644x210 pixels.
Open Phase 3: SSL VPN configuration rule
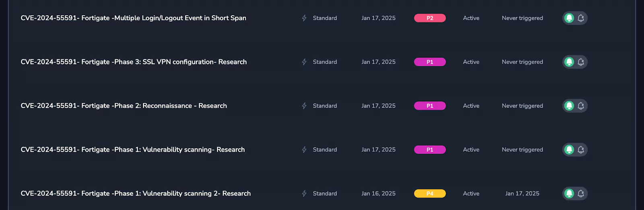pos(134,62)
